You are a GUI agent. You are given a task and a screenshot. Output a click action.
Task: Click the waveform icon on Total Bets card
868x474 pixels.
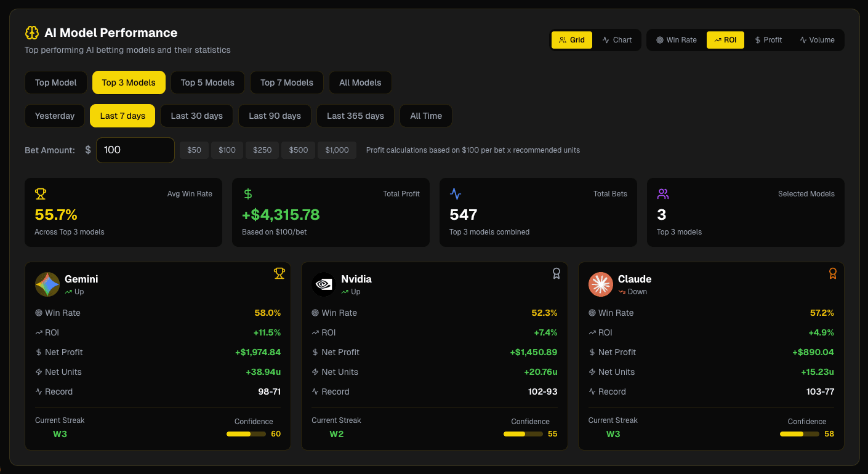coord(455,193)
